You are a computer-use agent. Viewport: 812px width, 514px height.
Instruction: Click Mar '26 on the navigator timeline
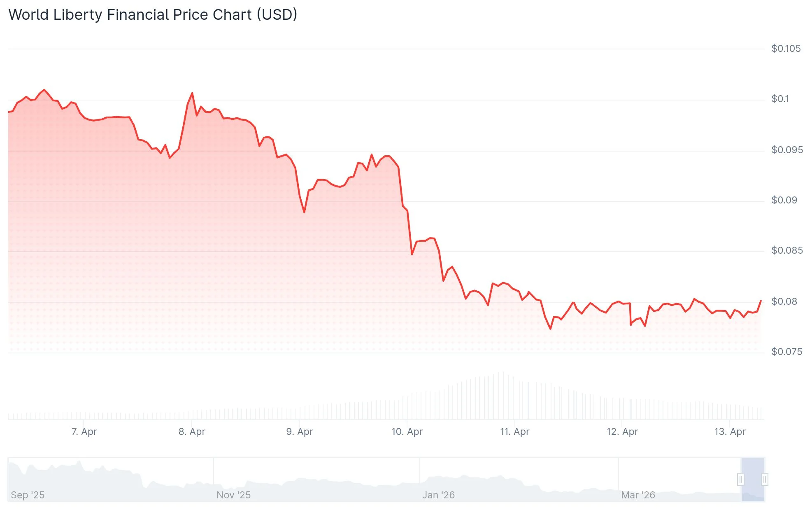point(638,495)
